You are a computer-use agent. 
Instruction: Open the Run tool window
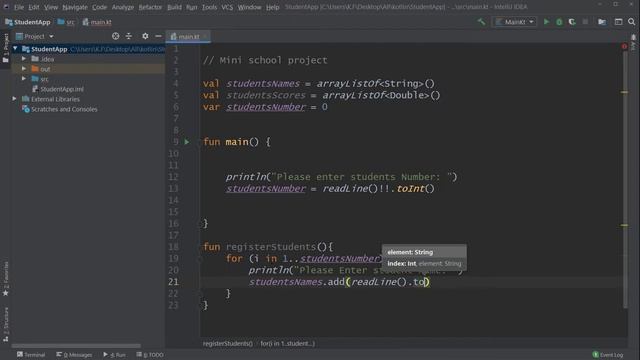coord(114,355)
